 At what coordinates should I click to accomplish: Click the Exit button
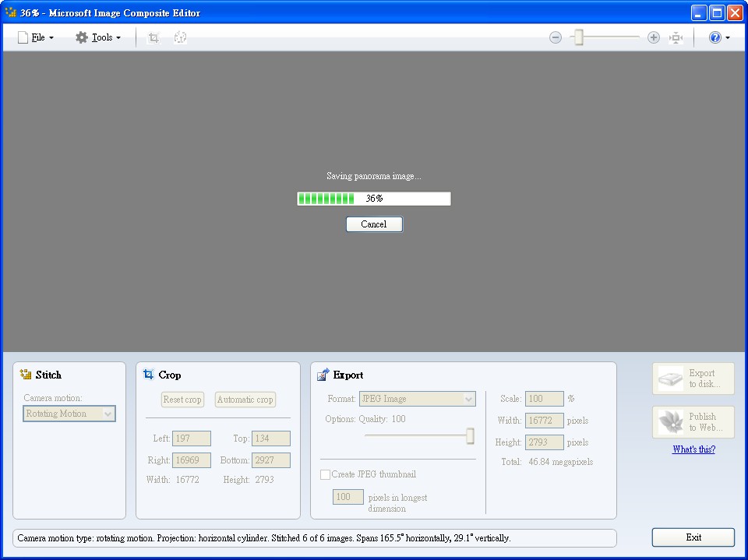pyautogui.click(x=693, y=537)
